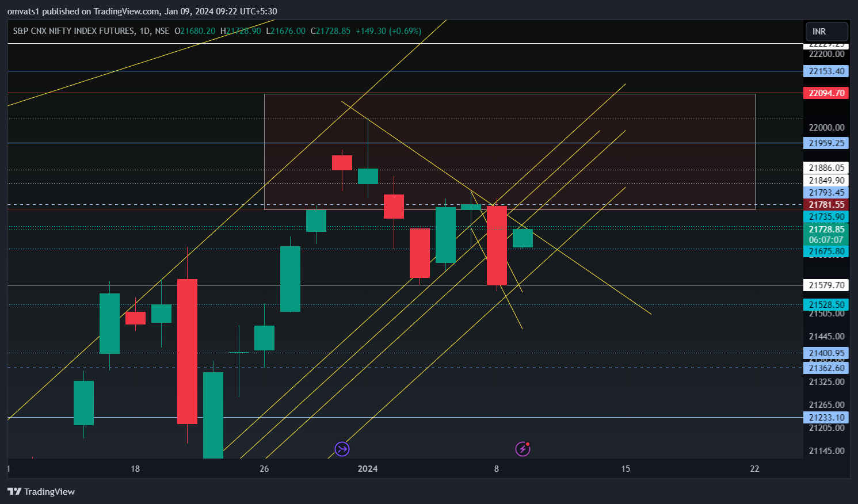Click the 21205.00 price scale value
Viewport: 858px width, 504px height.
pos(826,428)
